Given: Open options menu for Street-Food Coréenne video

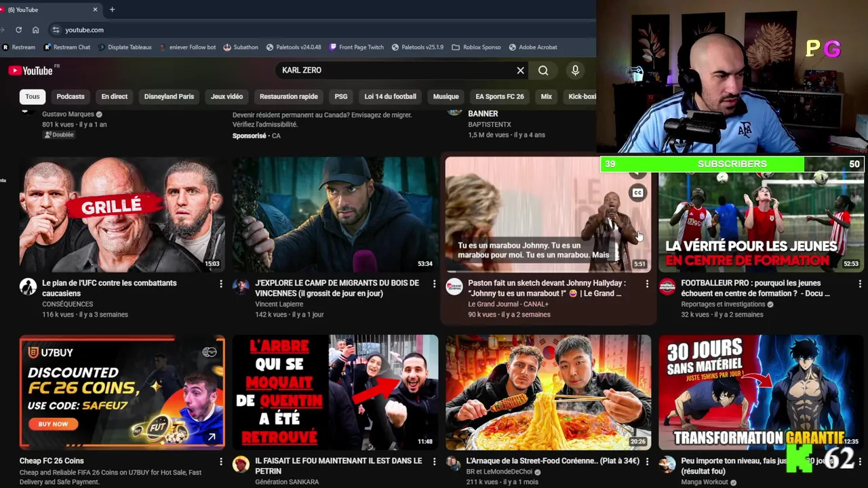Looking at the screenshot, I should click(647, 462).
